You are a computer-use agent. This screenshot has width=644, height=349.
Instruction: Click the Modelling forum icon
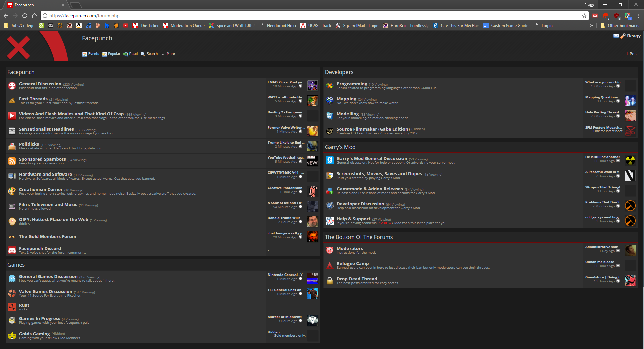point(330,116)
